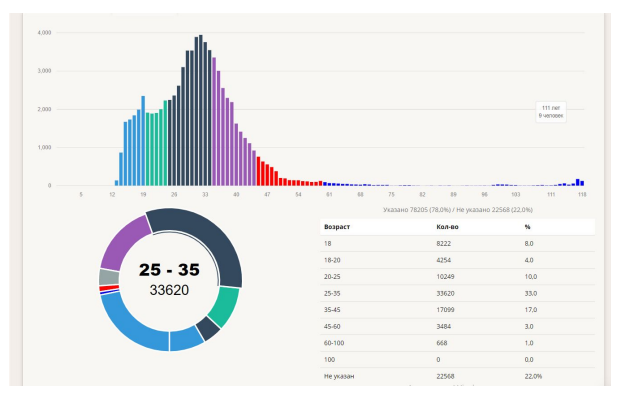The image size is (623, 405).
Task: Click the 10249 count cell
Action: 445,277
